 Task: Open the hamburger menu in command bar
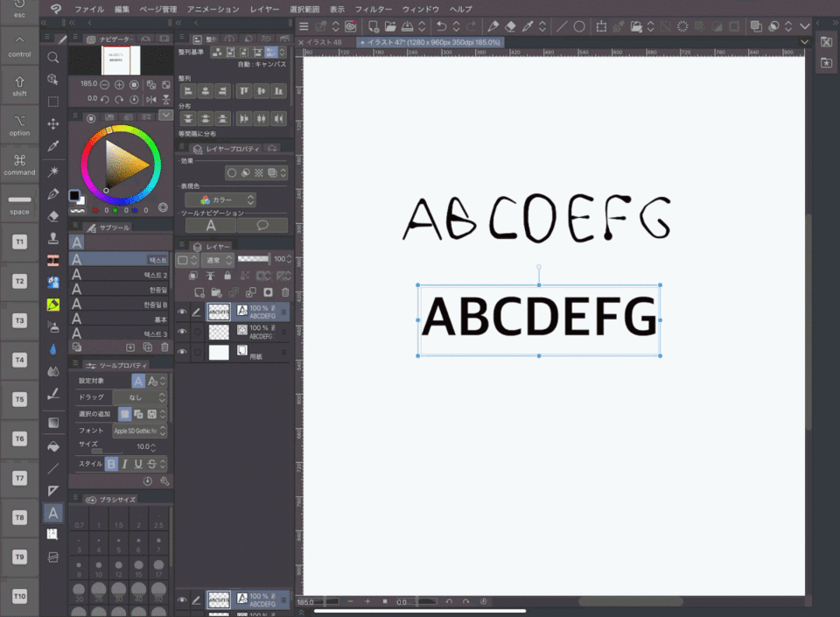click(x=304, y=26)
